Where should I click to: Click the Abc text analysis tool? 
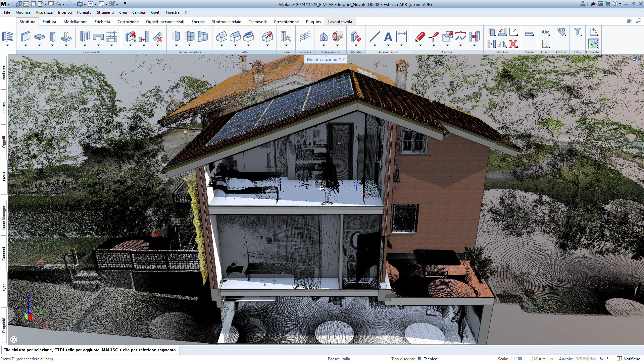tap(545, 32)
